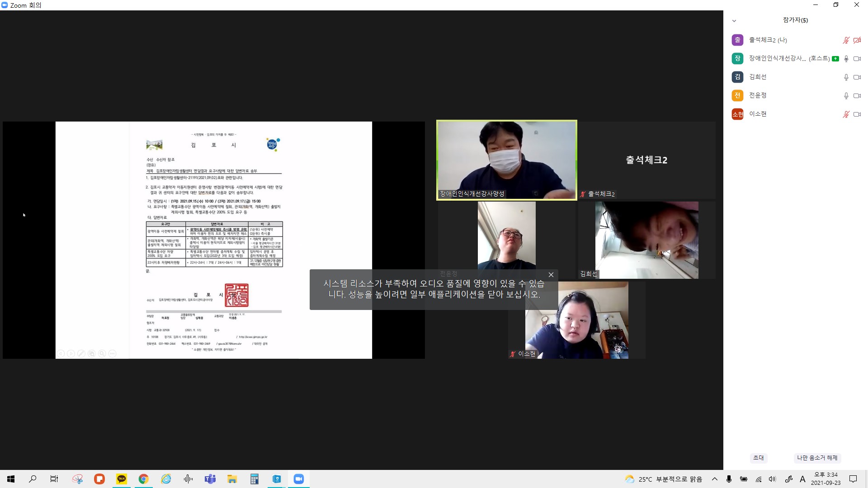Open File Explorer from the taskbar
Image resolution: width=868 pixels, height=488 pixels.
click(x=232, y=479)
